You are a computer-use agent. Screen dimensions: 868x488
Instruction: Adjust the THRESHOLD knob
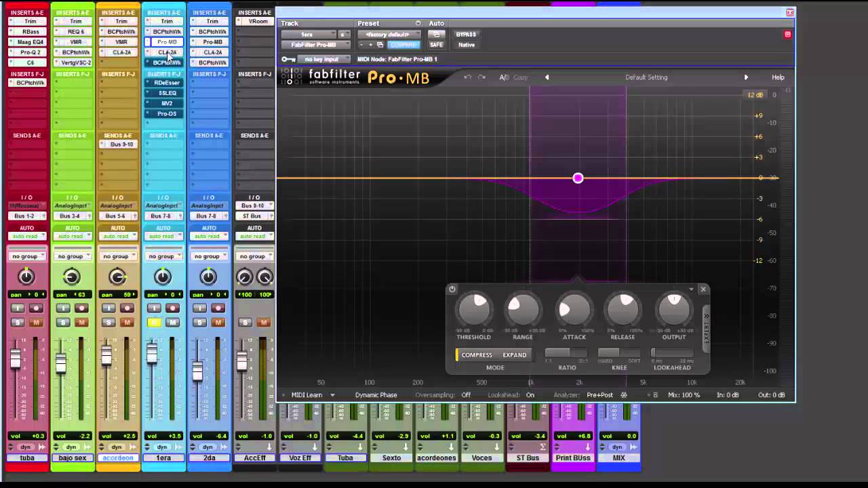click(x=474, y=310)
